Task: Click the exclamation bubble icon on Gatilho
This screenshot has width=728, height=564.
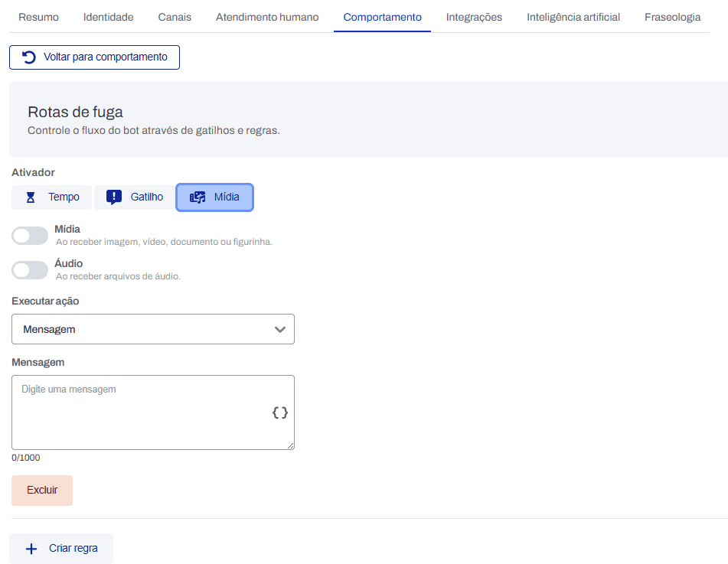Action: click(x=114, y=197)
